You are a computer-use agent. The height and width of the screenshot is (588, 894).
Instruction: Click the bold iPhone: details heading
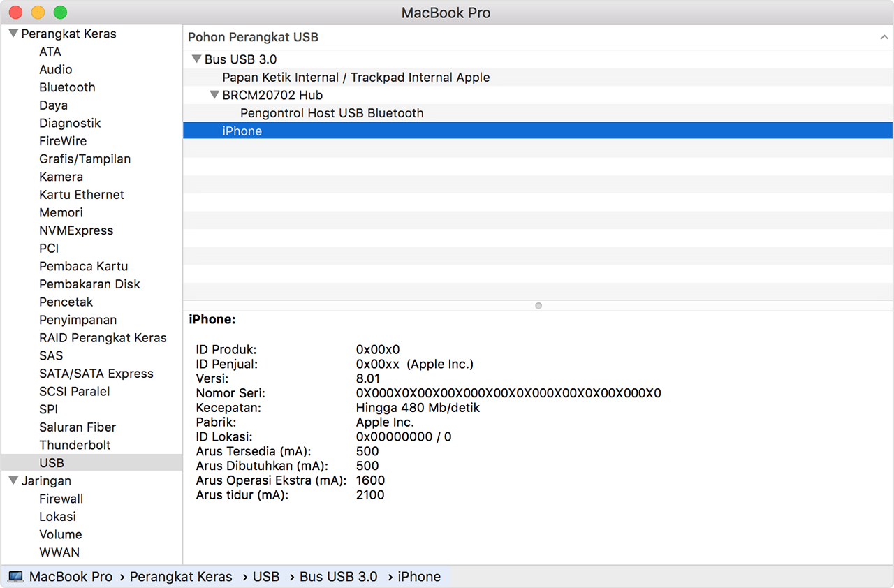point(212,319)
